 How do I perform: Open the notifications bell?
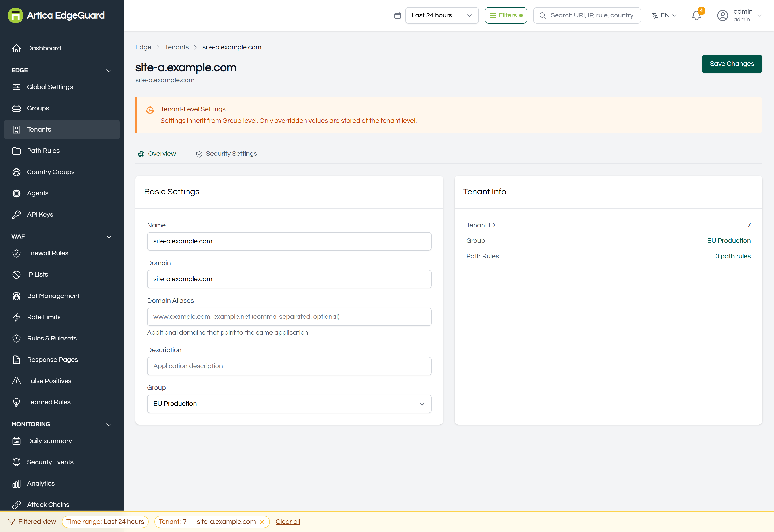pos(696,15)
